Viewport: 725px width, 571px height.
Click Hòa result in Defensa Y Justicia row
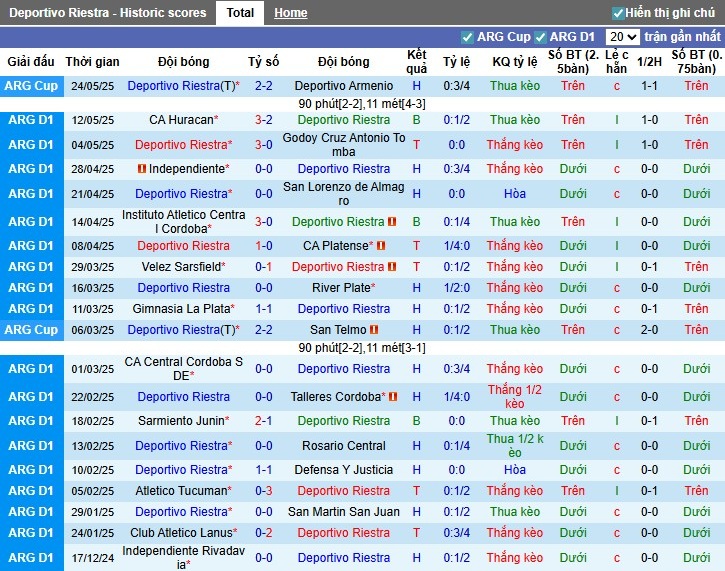515,470
